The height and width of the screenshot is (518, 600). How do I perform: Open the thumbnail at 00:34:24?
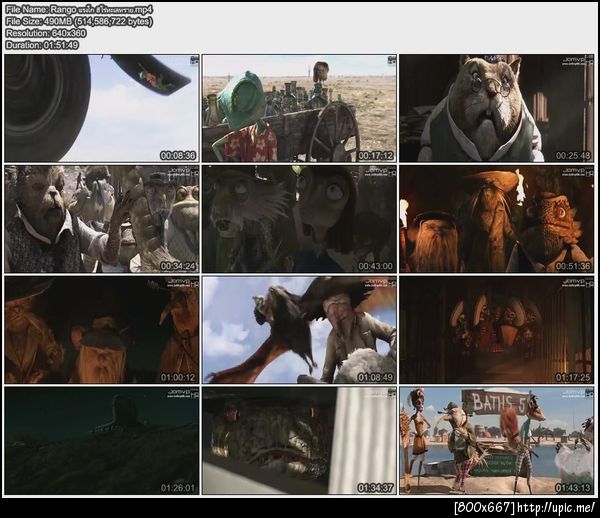pos(102,219)
